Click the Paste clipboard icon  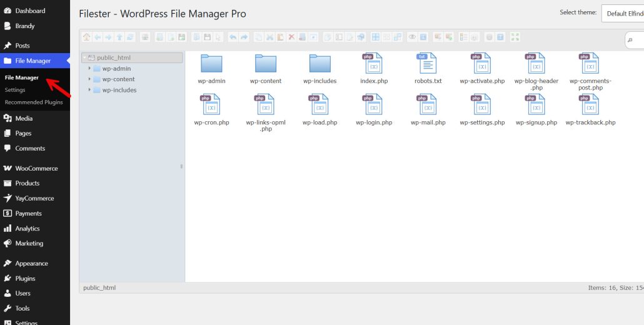click(280, 37)
